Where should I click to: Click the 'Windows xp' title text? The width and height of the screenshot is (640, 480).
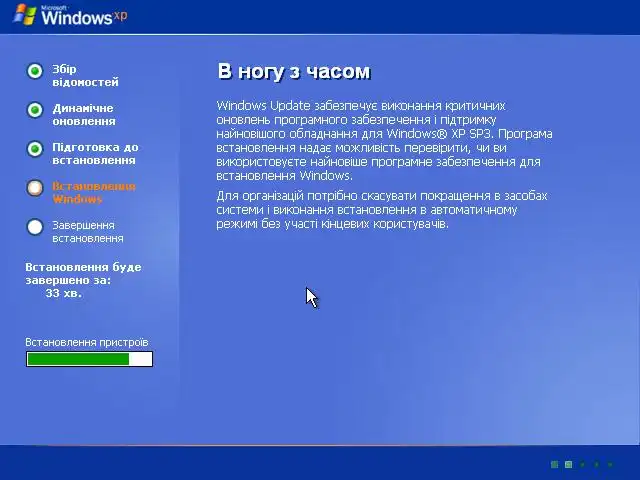(x=84, y=17)
